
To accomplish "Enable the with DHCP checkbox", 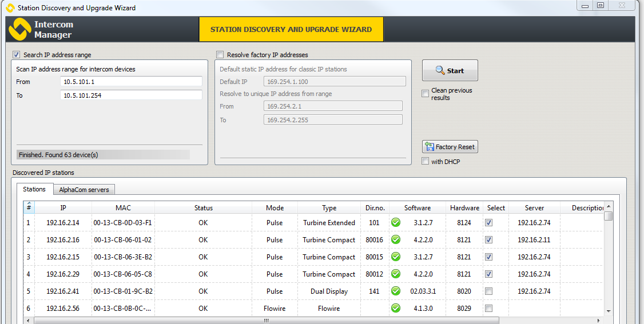I will point(426,162).
